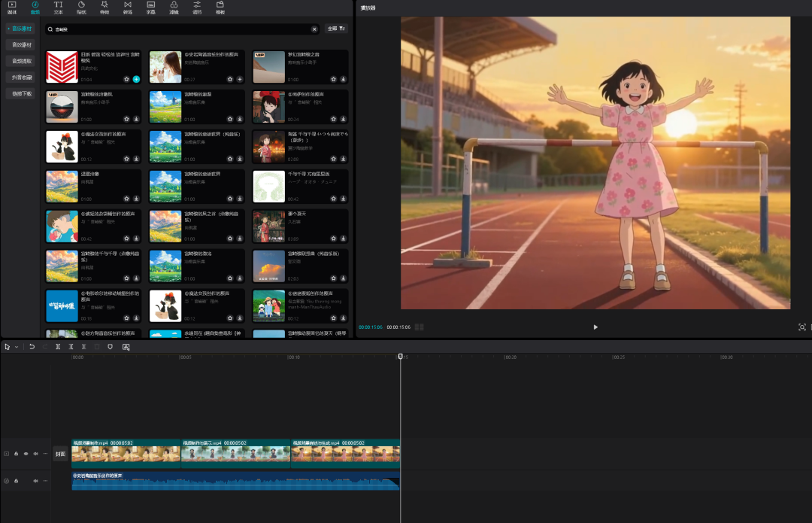Clear the music search box text
The image size is (812, 523).
pos(314,29)
